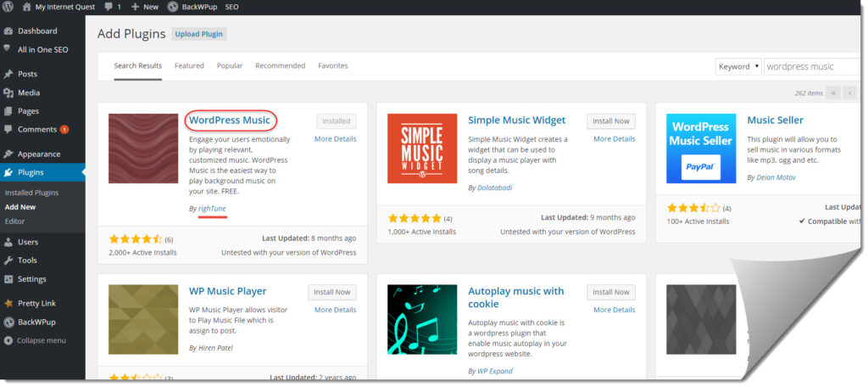Click the Appearance paintbrush icon

click(x=8, y=154)
